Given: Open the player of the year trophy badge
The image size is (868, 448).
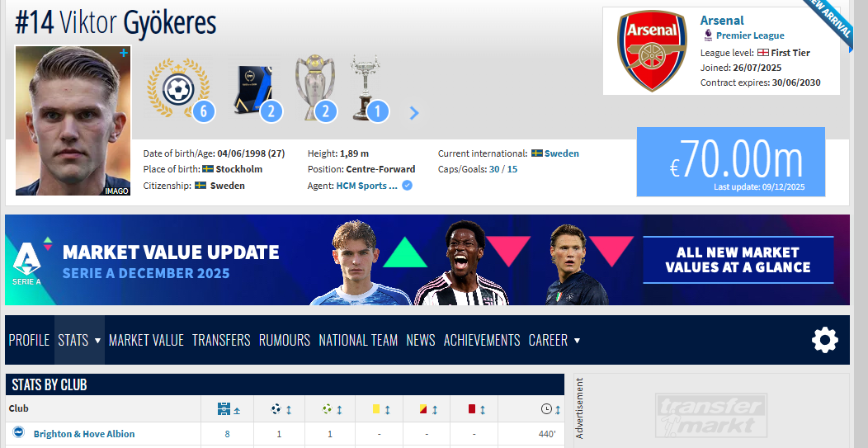Looking at the screenshot, I should 252,87.
